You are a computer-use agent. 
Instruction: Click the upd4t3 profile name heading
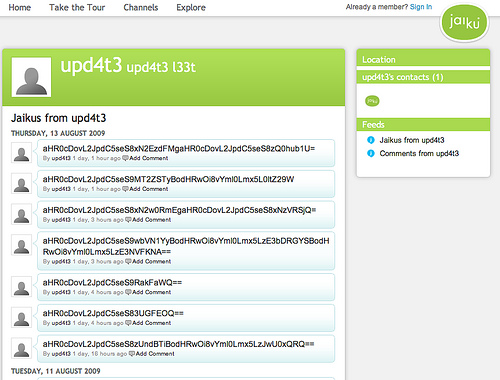pos(91,65)
